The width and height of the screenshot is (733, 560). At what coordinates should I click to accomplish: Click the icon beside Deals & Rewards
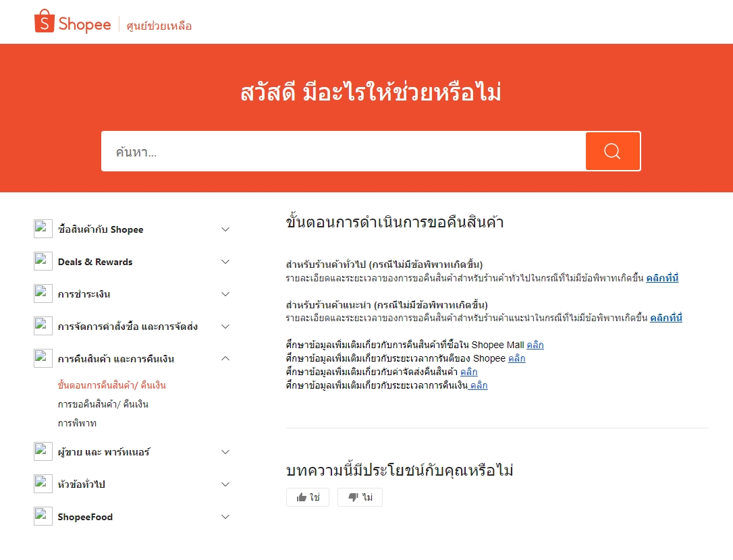(43, 261)
